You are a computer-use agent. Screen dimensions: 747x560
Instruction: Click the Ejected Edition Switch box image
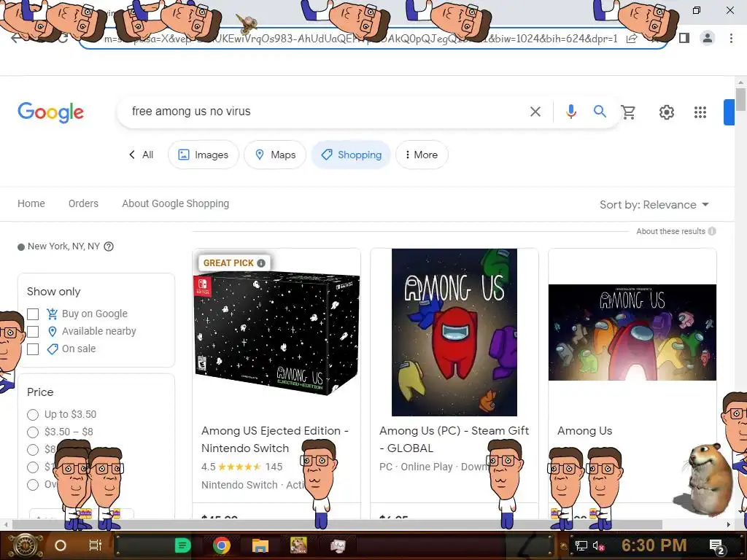click(276, 333)
